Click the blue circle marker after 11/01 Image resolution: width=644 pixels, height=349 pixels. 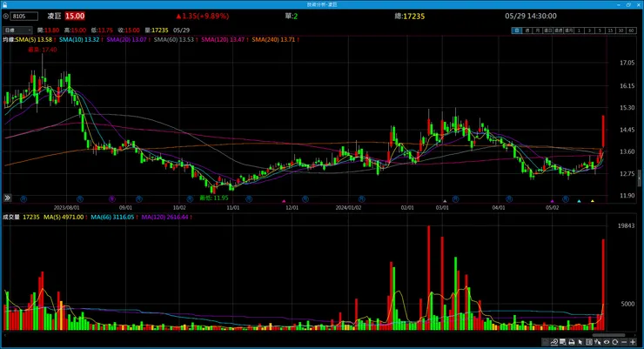pyautogui.click(x=249, y=199)
